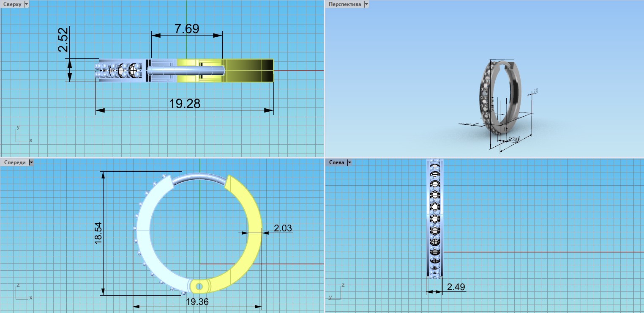644x313 pixels.
Task: Activate the Перспектива viewport title
Action: 345,4
